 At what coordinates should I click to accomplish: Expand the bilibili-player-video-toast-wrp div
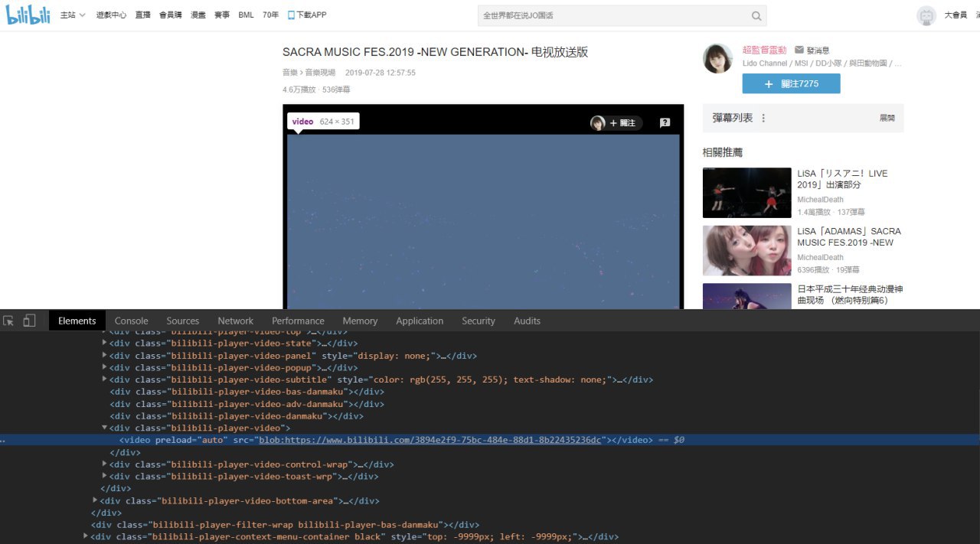105,476
